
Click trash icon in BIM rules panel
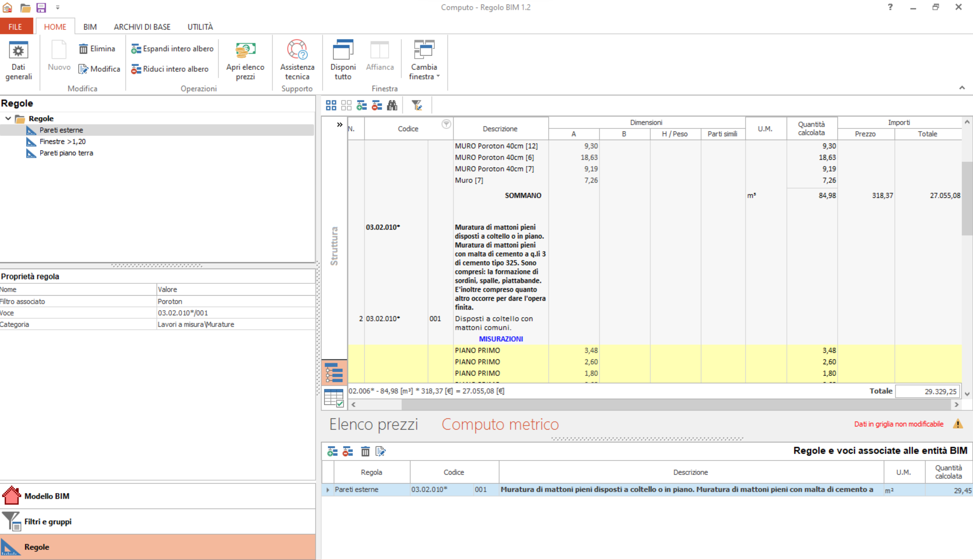365,451
